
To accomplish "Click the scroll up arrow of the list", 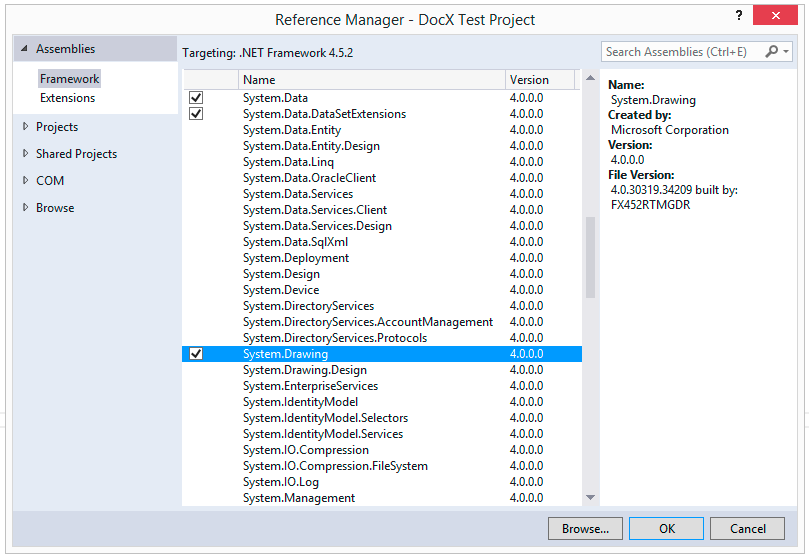I will click(x=590, y=78).
